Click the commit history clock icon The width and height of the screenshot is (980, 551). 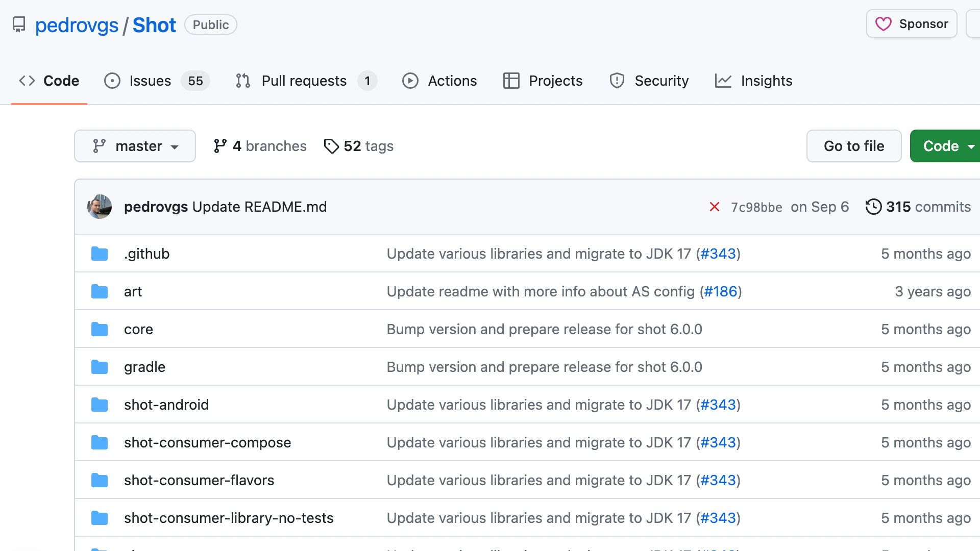click(x=873, y=207)
